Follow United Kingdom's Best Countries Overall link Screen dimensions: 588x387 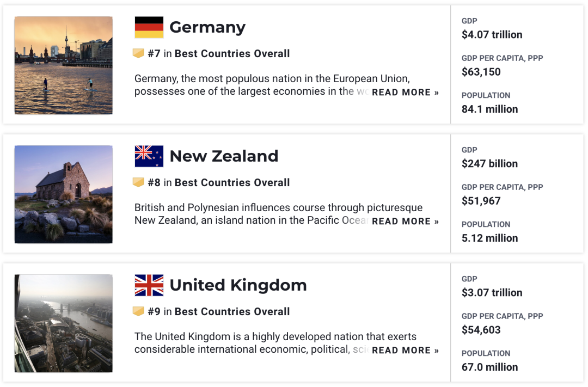click(232, 312)
